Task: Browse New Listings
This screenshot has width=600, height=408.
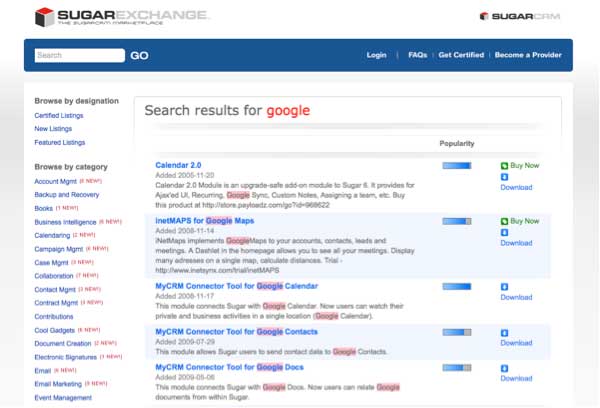Action: [x=53, y=129]
